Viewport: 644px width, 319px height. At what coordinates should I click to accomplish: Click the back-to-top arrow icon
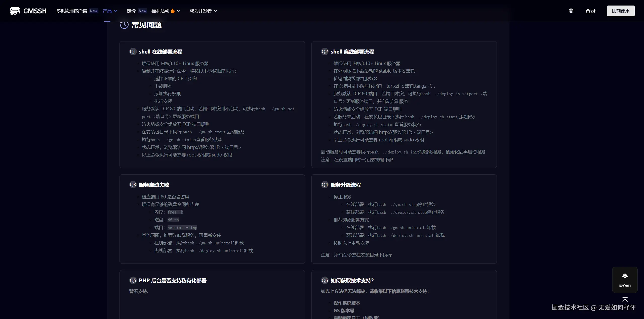625,299
